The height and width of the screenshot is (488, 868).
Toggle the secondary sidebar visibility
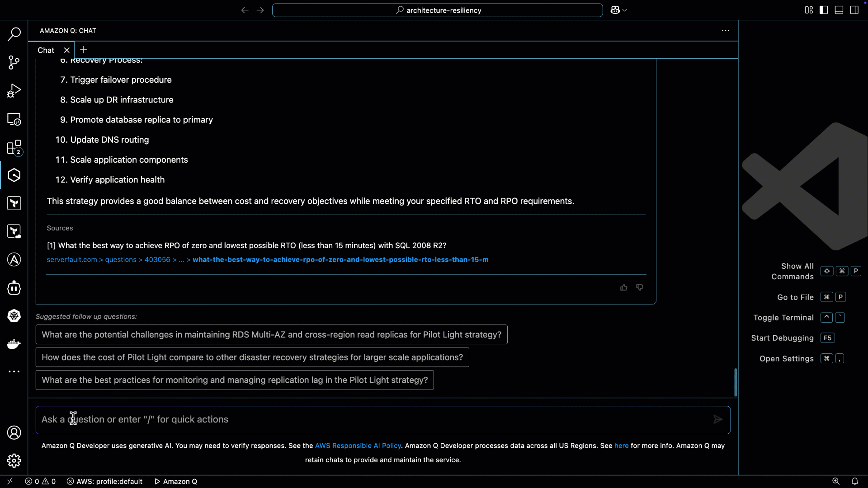point(854,10)
